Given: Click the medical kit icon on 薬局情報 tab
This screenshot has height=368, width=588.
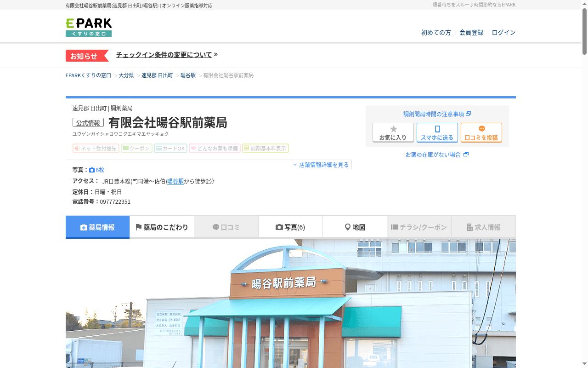Looking at the screenshot, I should click(x=84, y=227).
